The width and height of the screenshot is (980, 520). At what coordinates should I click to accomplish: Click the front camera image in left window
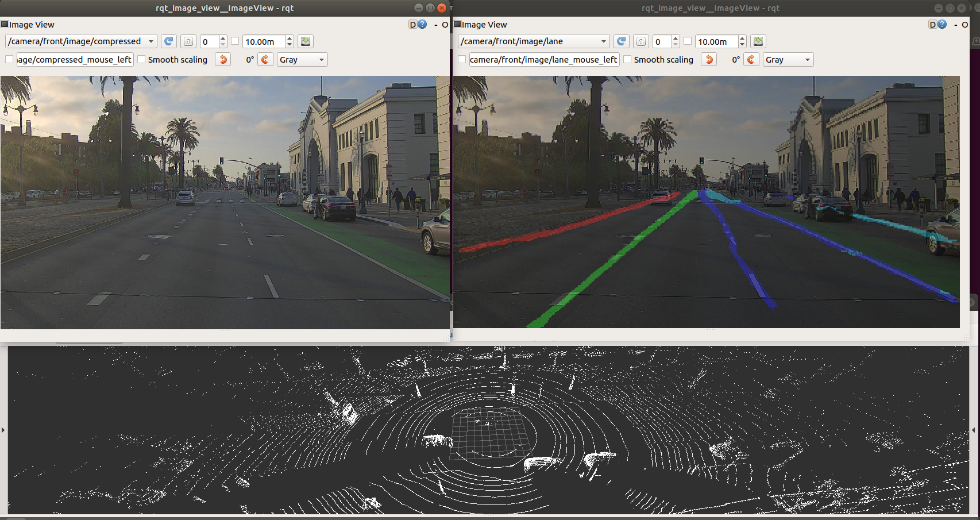point(225,202)
